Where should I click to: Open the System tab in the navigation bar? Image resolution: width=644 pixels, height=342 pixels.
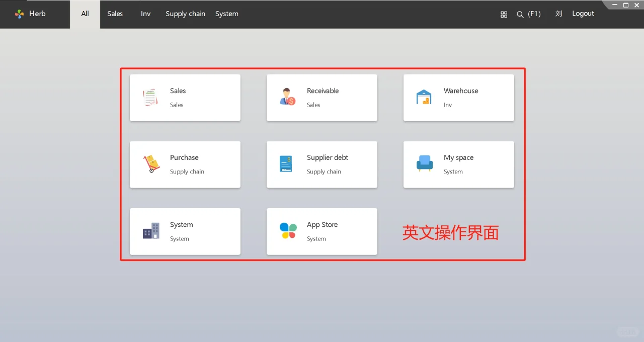click(x=226, y=14)
